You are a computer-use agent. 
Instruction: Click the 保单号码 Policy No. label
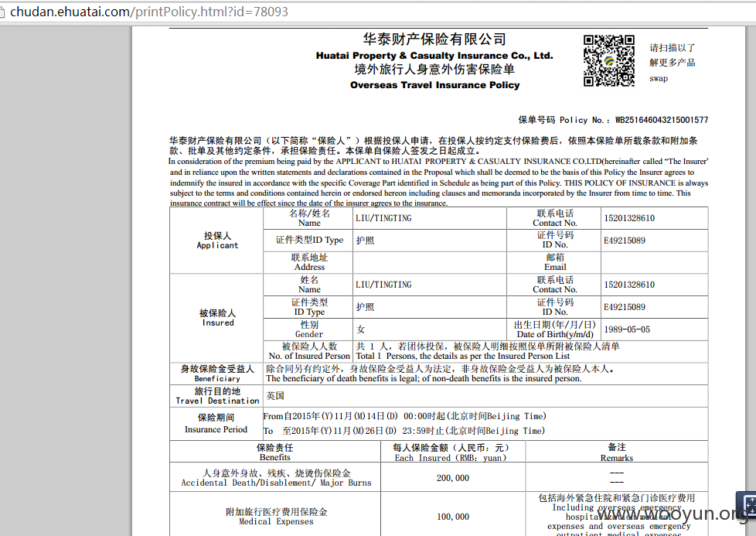(564, 120)
